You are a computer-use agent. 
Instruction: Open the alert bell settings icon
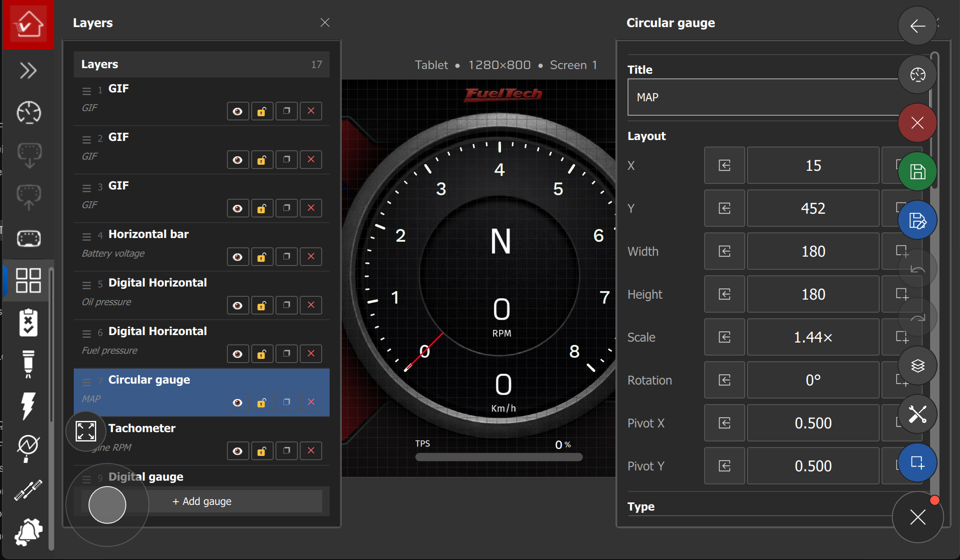click(x=28, y=532)
